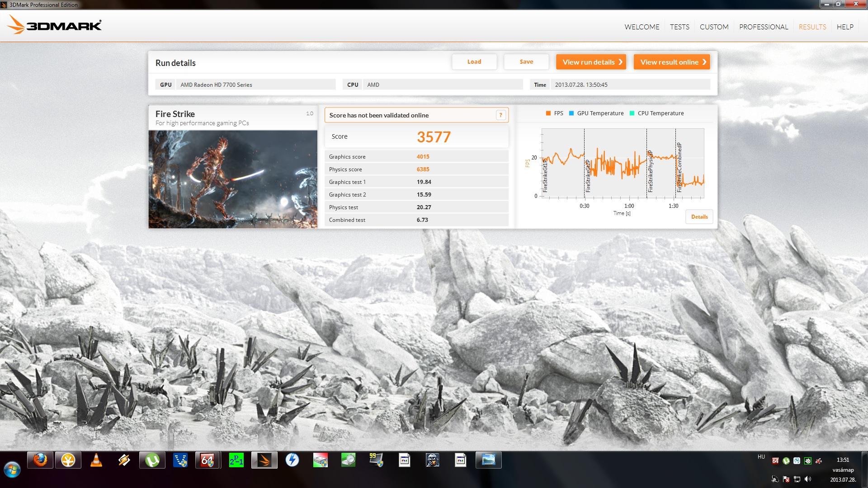Open the green disk clock taskbar icon
The height and width of the screenshot is (488, 868).
click(349, 460)
